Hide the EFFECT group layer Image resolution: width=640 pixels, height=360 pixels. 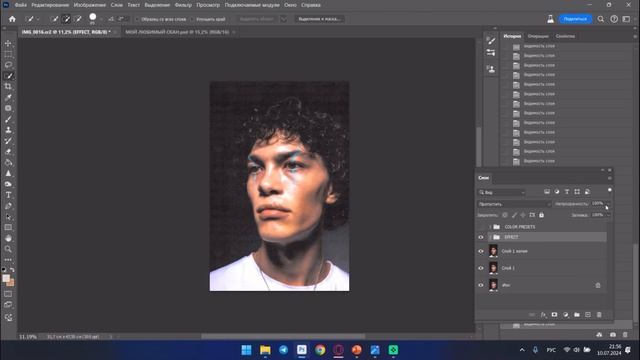(481, 237)
